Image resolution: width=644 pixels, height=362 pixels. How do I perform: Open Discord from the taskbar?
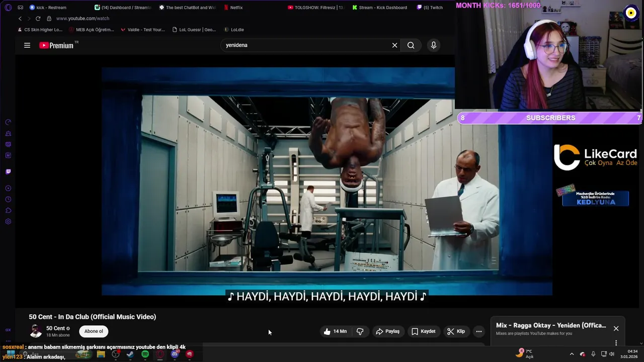pos(175,354)
